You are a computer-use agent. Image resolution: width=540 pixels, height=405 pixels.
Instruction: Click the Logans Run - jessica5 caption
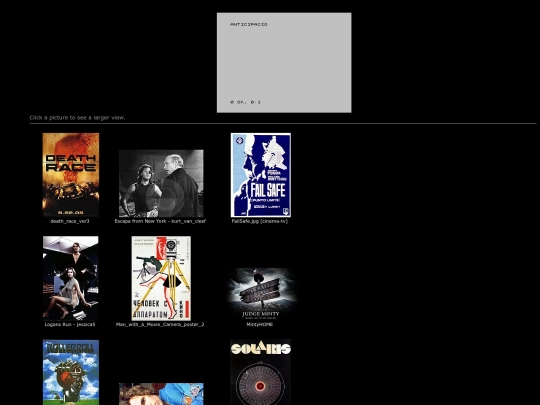[x=70, y=324]
